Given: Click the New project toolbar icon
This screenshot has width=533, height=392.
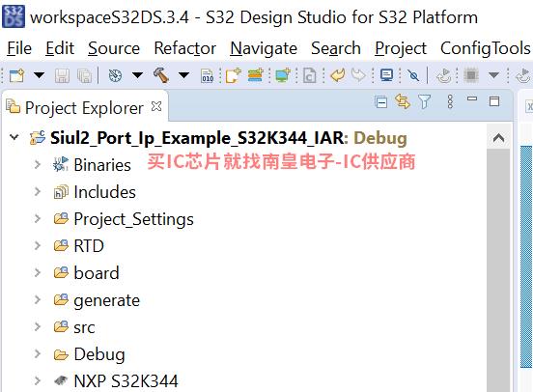Looking at the screenshot, I should 16,75.
